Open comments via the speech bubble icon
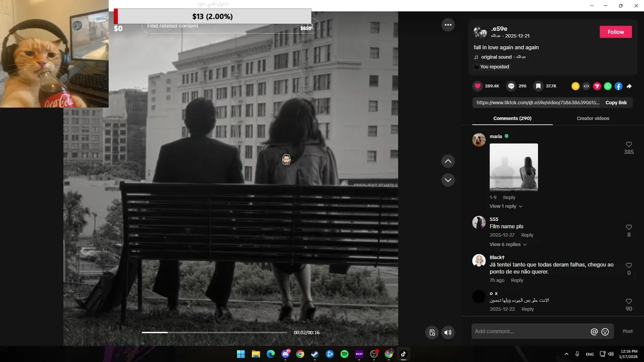The width and height of the screenshot is (644, 362). point(511,86)
